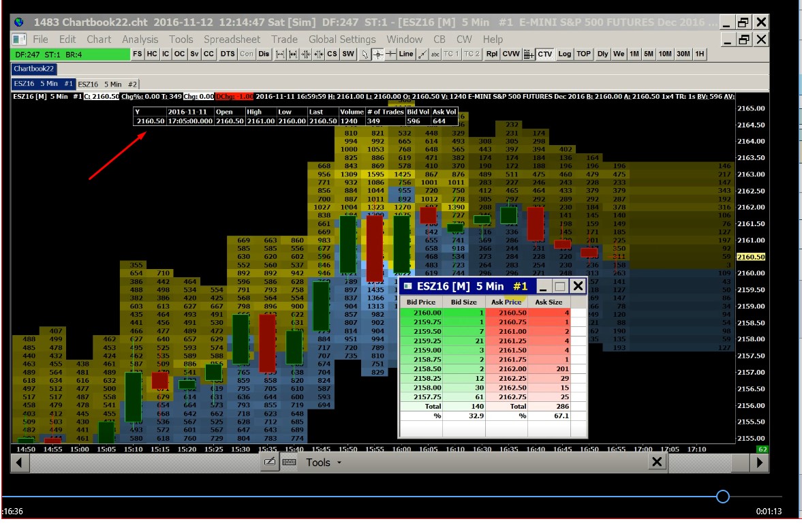This screenshot has height=532, width=802.
Task: Open the File menu
Action: point(40,40)
